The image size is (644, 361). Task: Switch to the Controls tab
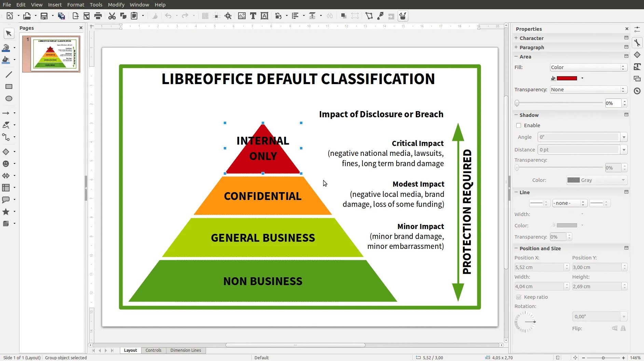tap(153, 350)
